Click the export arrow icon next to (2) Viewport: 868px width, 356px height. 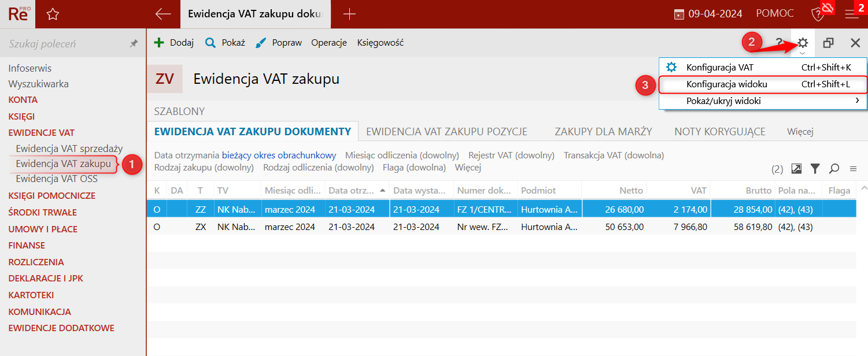click(x=796, y=169)
